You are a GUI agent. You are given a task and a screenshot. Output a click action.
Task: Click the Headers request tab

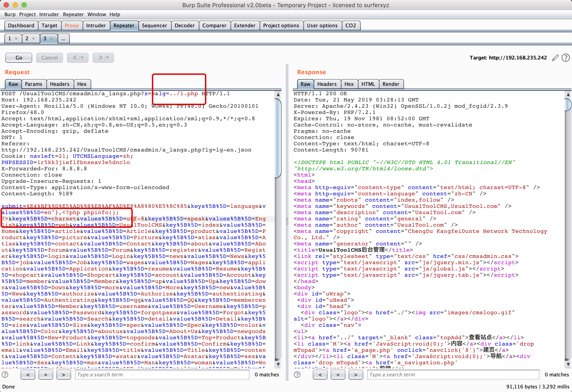click(x=60, y=83)
